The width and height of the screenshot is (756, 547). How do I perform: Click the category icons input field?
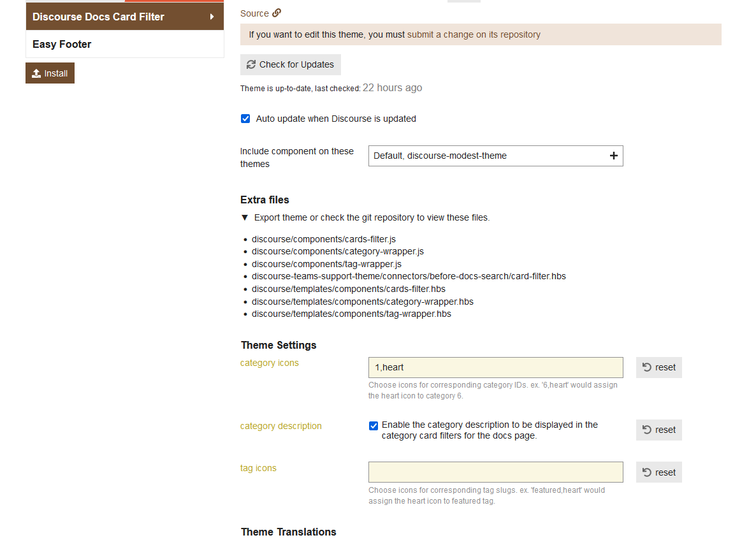(496, 368)
